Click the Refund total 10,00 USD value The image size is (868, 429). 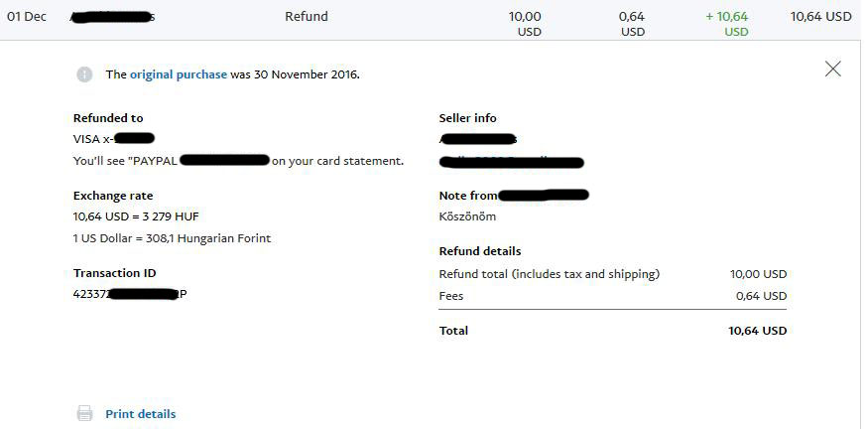tap(759, 274)
